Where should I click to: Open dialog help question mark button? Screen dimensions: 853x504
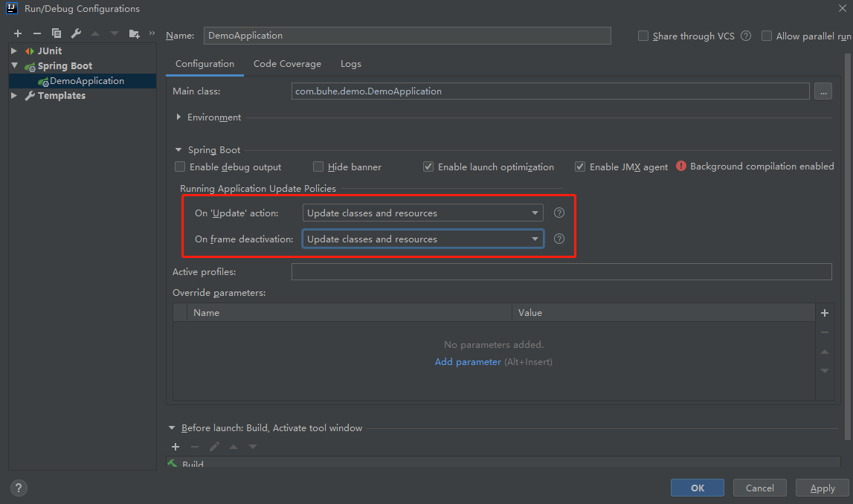(x=19, y=488)
